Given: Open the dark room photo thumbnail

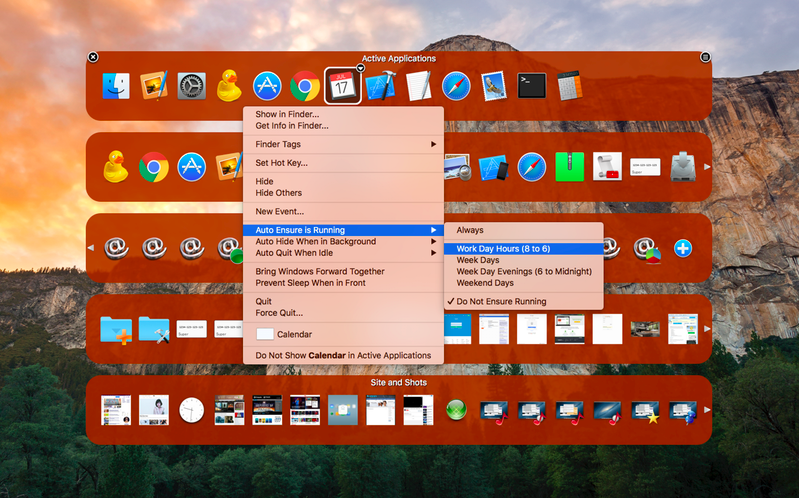Looking at the screenshot, I should (x=645, y=329).
